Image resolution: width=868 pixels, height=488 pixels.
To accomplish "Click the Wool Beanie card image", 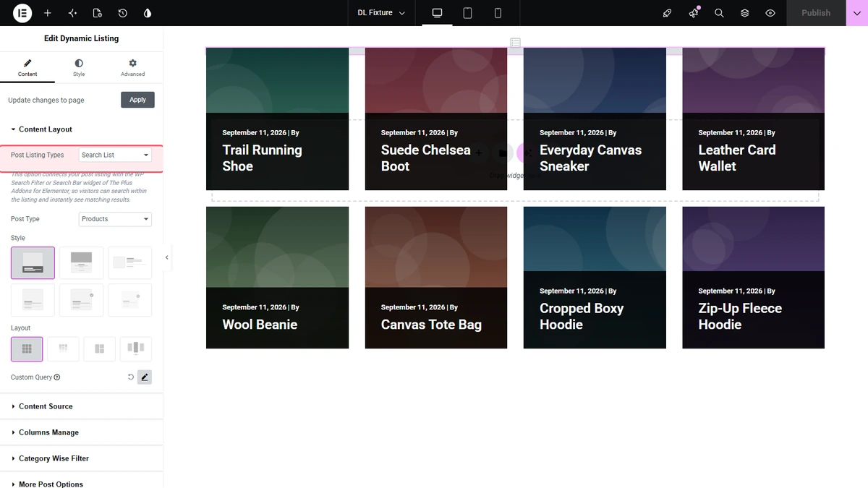I will (x=277, y=247).
